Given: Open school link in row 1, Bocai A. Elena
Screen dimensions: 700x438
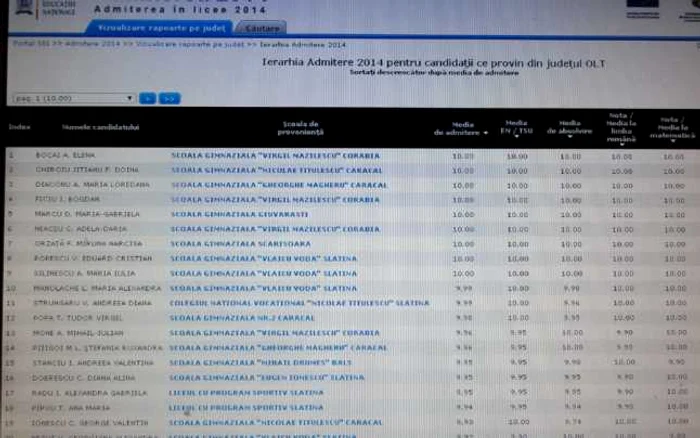Looking at the screenshot, I should [x=275, y=156].
